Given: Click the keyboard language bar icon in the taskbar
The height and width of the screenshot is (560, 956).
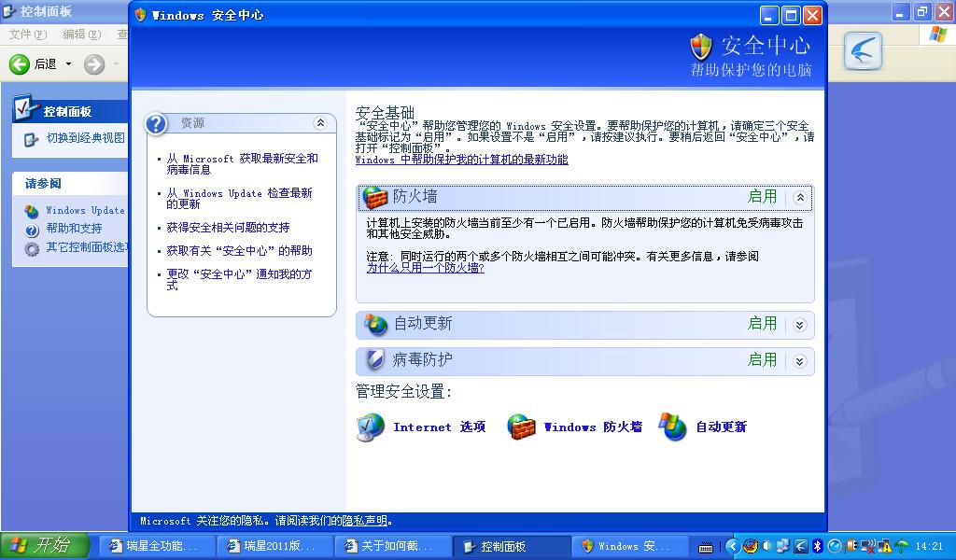Looking at the screenshot, I should tap(706, 547).
